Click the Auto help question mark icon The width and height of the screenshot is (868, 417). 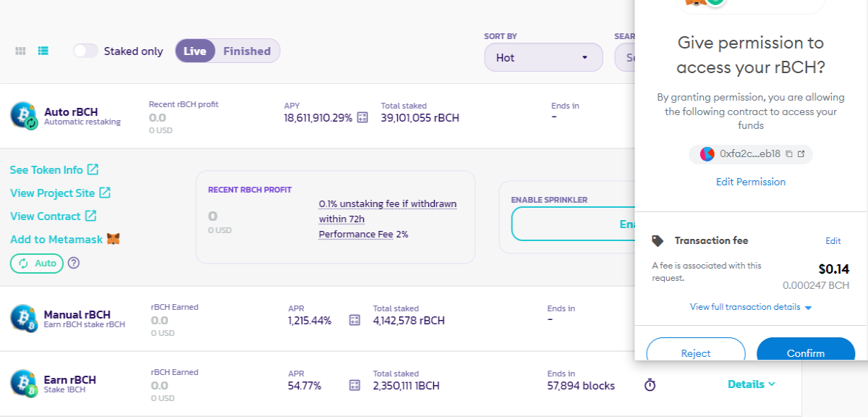pyautogui.click(x=74, y=264)
